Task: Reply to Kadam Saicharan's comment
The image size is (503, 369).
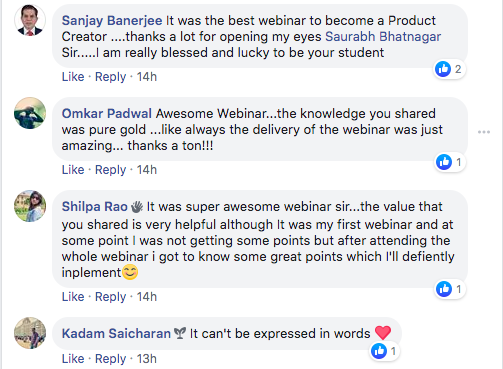Action: pos(111,359)
